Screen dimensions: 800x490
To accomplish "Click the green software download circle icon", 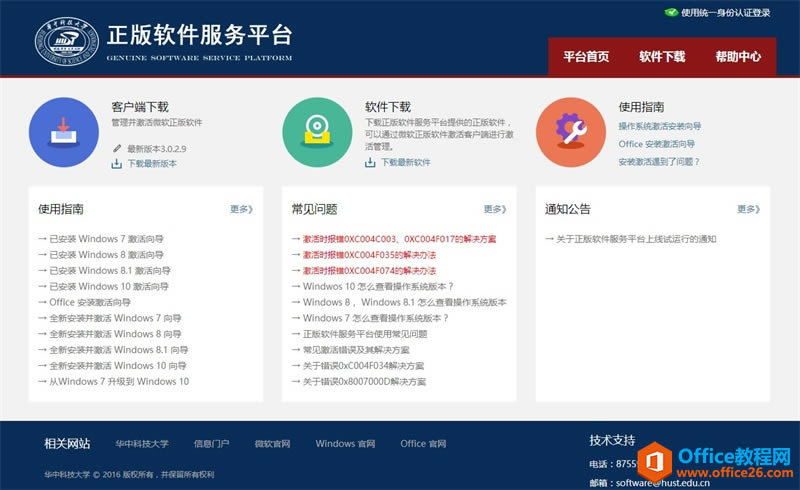I will coord(317,132).
